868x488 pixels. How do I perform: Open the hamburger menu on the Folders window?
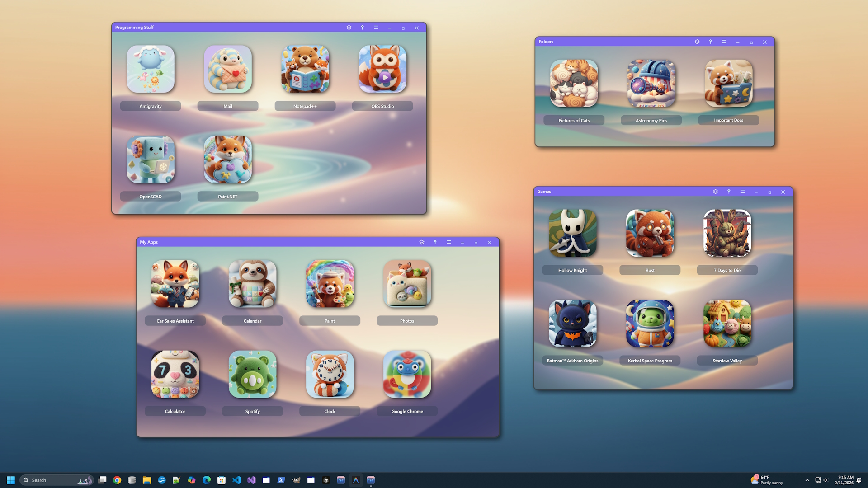coord(724,42)
